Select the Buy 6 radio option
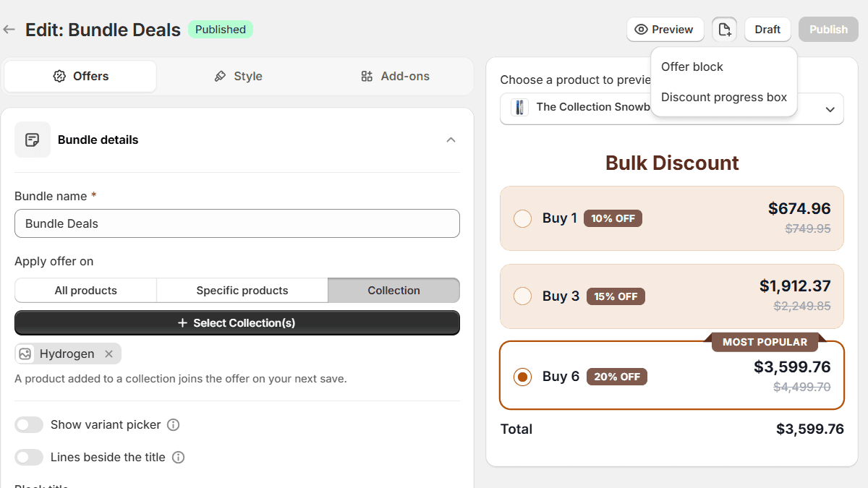The height and width of the screenshot is (488, 868). 522,377
